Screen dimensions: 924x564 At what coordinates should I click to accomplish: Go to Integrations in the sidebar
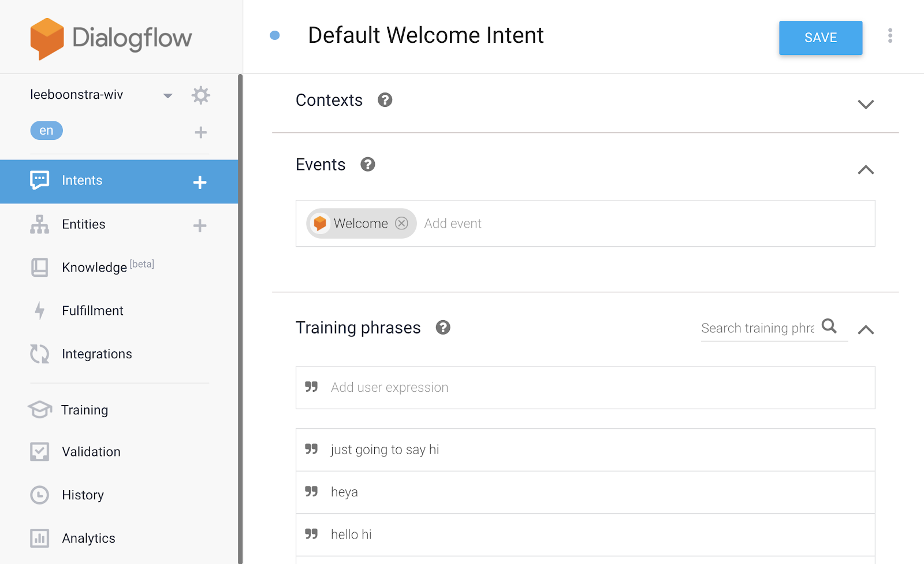click(96, 354)
